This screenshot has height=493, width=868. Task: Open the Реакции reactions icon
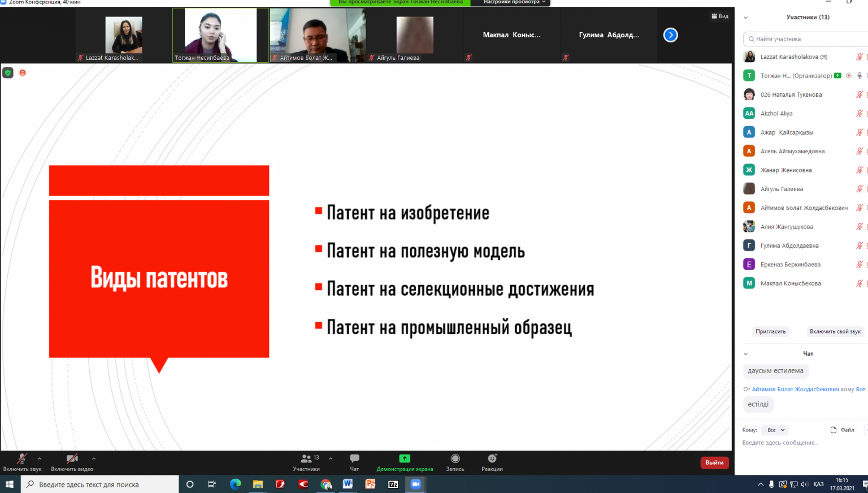click(x=492, y=459)
